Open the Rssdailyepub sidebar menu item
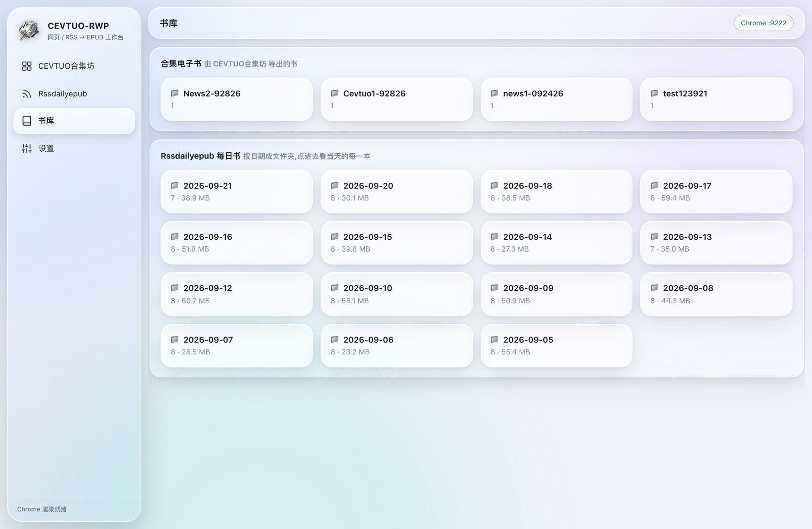812x529 pixels. 74,94
